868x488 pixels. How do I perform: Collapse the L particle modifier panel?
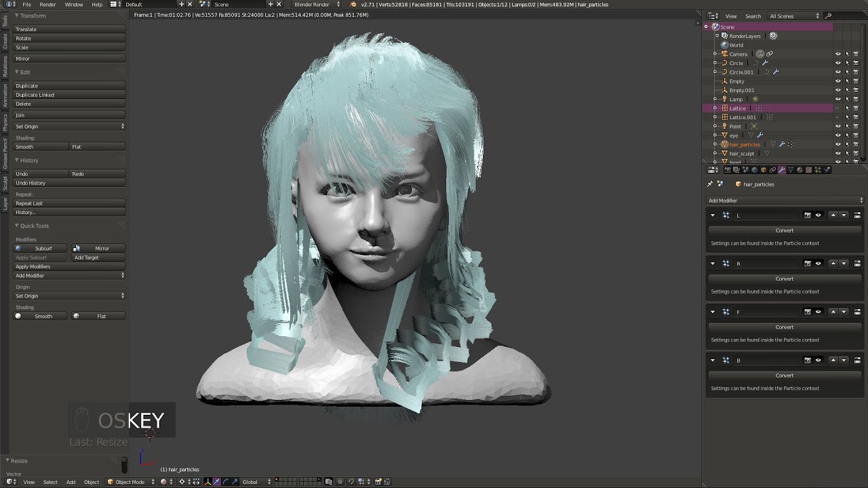click(x=713, y=216)
